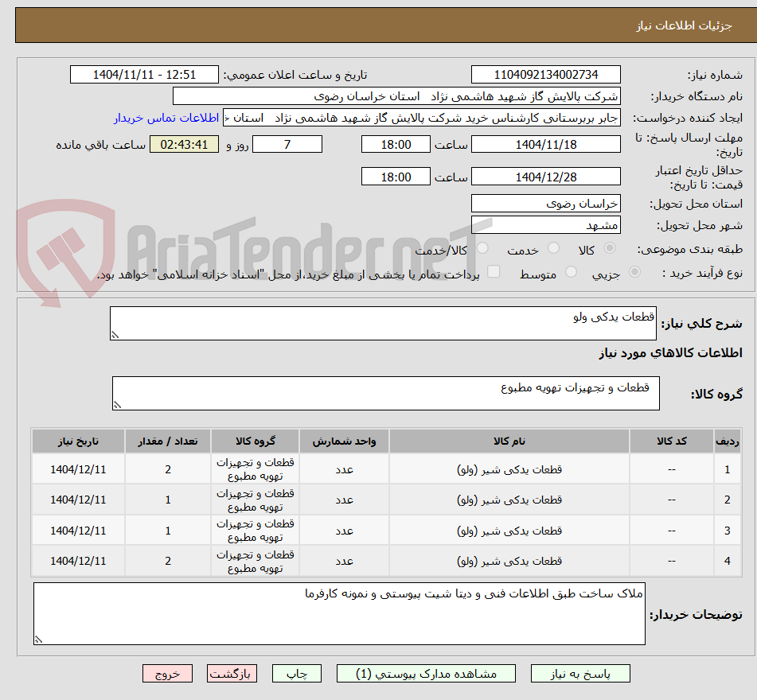Click the نام دستگاه خریدار field
757x700 pixels.
396,96
